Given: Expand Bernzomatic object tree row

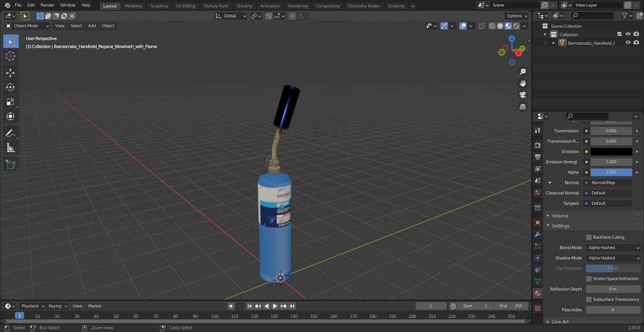Looking at the screenshot, I should tap(553, 43).
